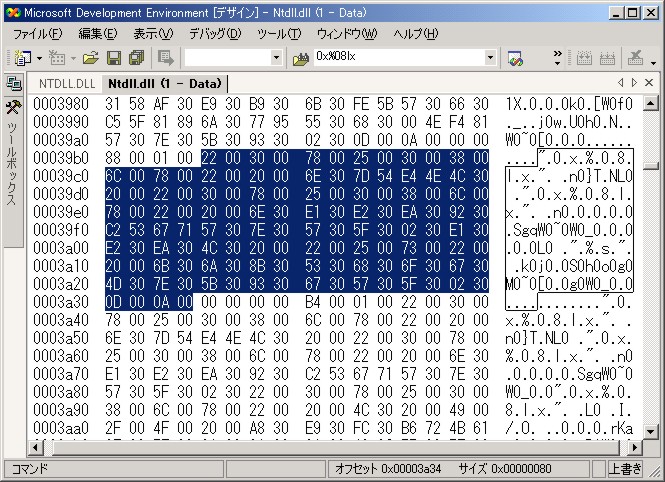Click the Solution Explorer window icon

pyautogui.click(x=515, y=58)
